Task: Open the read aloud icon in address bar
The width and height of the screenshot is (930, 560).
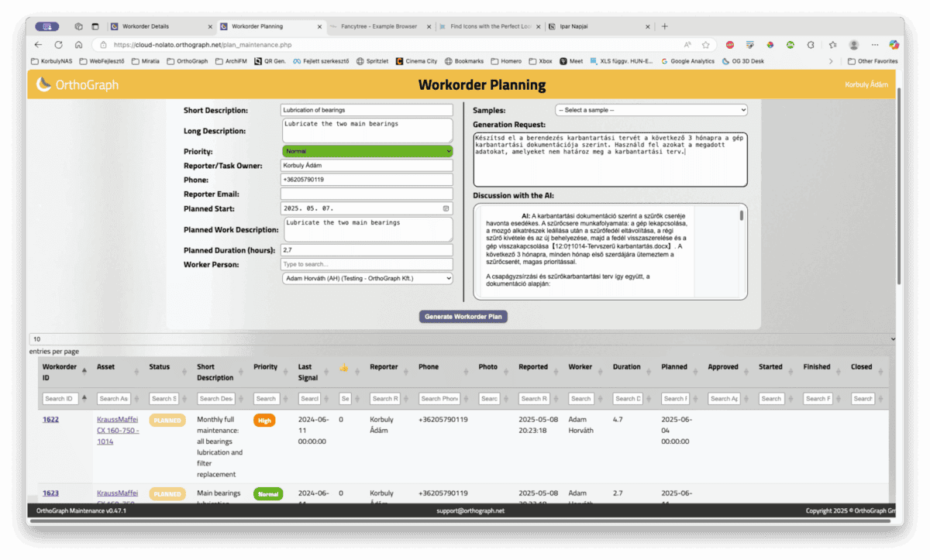Action: [x=687, y=45]
